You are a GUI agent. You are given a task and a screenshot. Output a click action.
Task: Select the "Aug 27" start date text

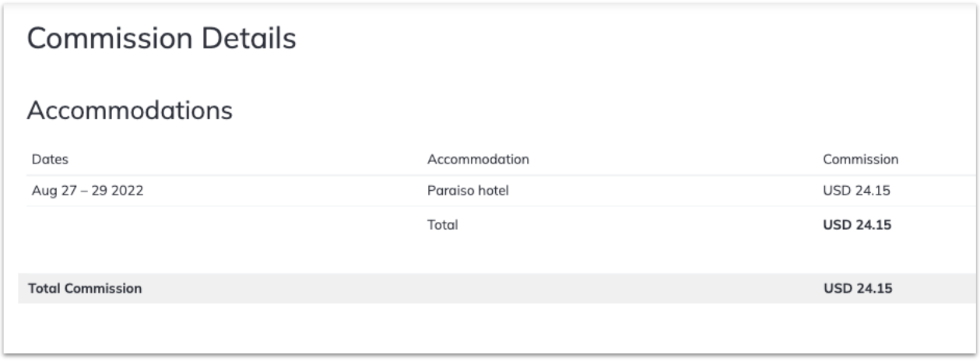pyautogui.click(x=50, y=191)
